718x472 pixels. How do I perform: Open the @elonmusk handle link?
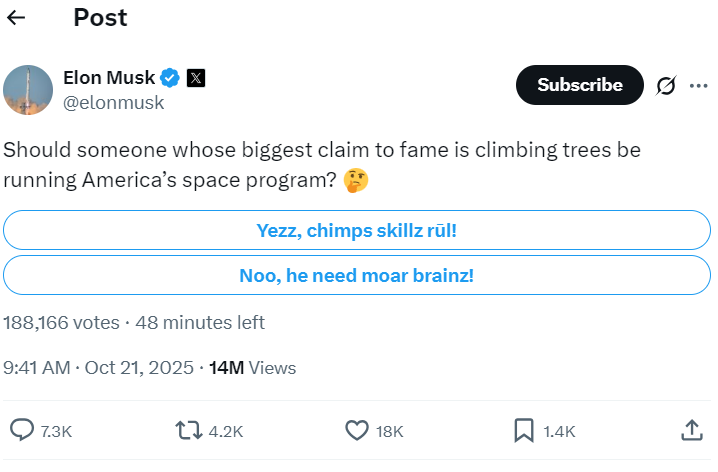(x=113, y=103)
